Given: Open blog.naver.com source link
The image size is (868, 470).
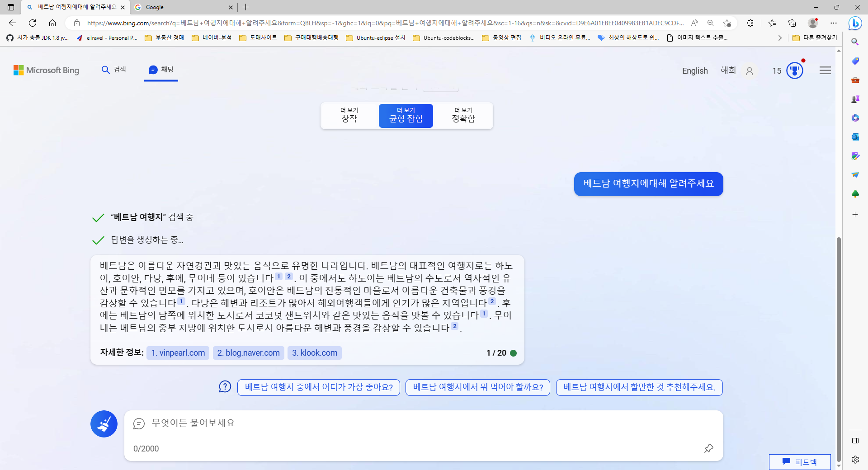Looking at the screenshot, I should pyautogui.click(x=248, y=353).
